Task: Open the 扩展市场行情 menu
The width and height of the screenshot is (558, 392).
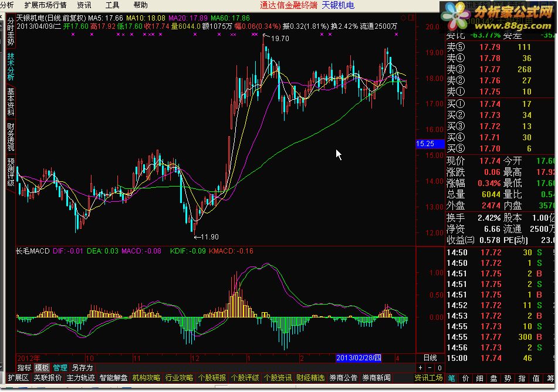Action: pos(46,5)
